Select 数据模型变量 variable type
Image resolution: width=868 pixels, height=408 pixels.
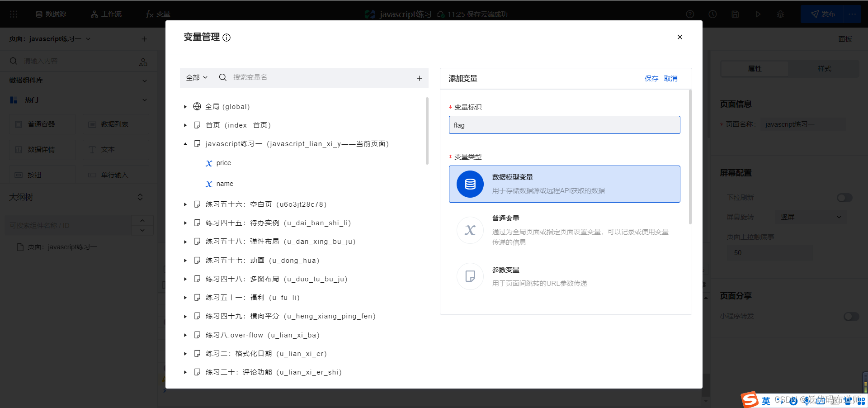564,184
